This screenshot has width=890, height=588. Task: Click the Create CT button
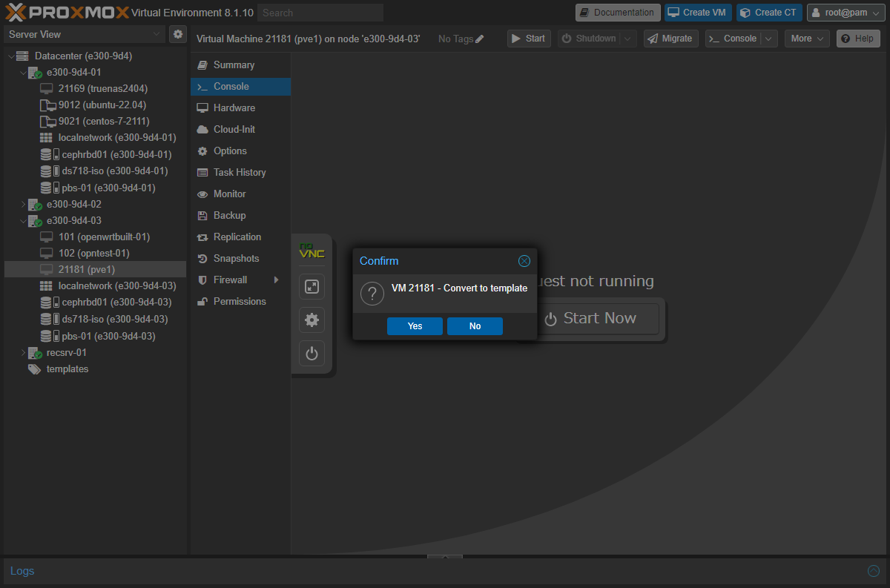tap(769, 13)
